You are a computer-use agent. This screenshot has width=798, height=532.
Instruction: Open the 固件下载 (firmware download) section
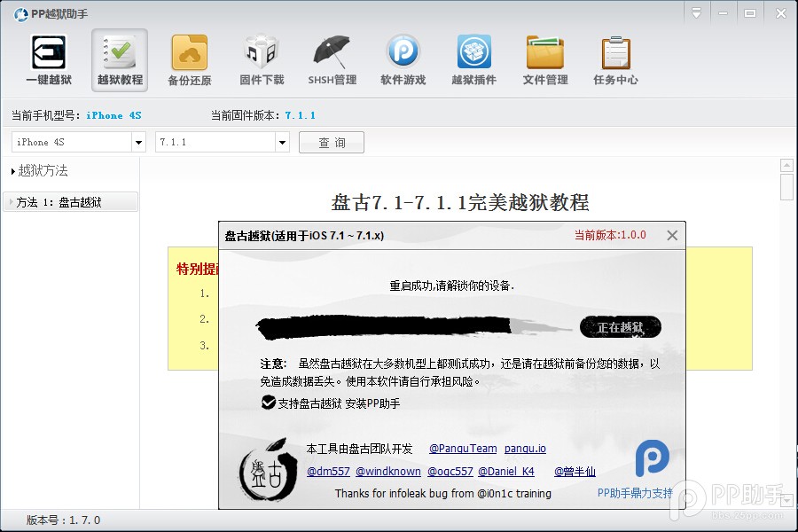pyautogui.click(x=261, y=59)
